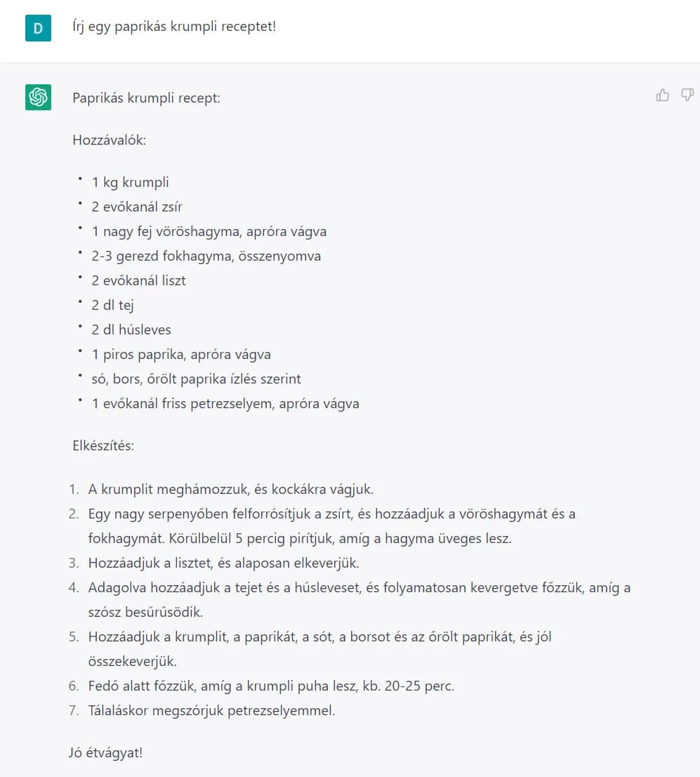Click the thumbs down icon
This screenshot has height=777, width=700.
[x=687, y=95]
